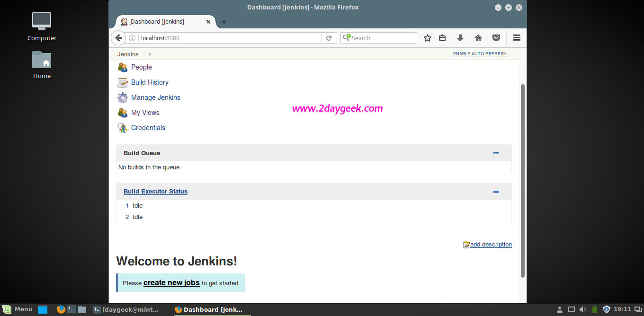Image resolution: width=644 pixels, height=316 pixels.
Task: Click the battery icon in the system tray
Action: click(595, 309)
